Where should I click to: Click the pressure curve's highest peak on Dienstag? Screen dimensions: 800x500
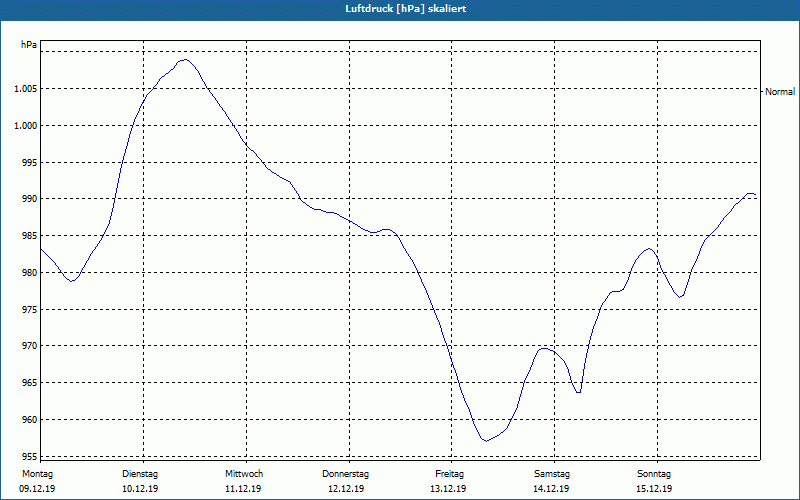click(185, 60)
